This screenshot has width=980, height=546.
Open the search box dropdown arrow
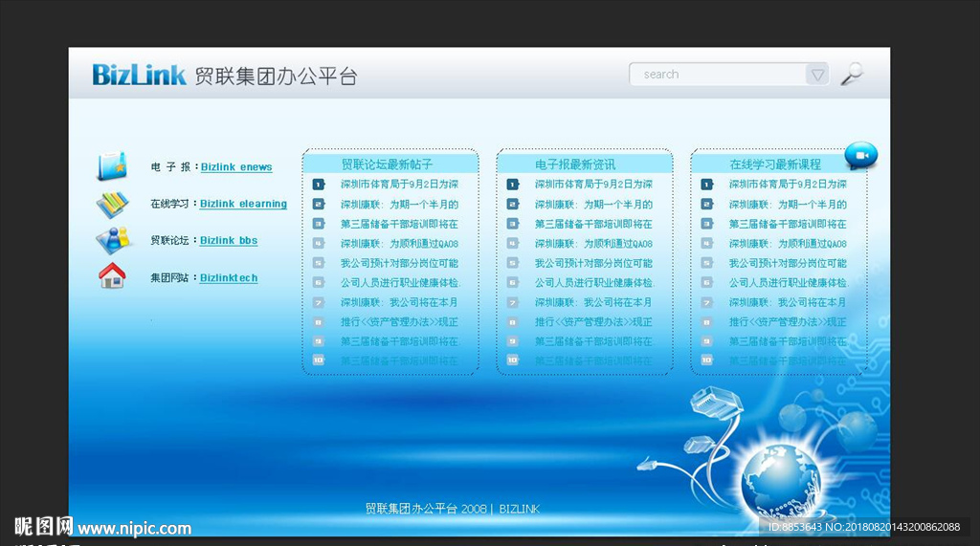coord(817,75)
